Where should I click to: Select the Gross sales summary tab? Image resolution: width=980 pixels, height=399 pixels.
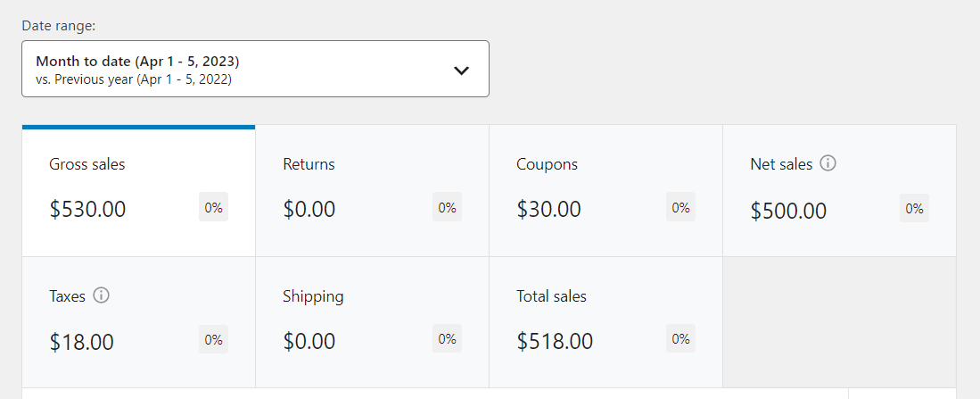[x=139, y=191]
